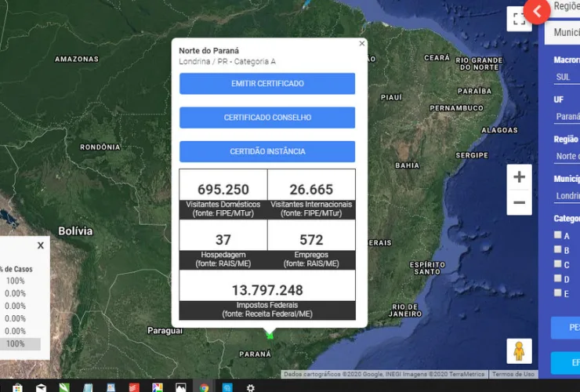Check category A checkbox
Screen dimensions: 580x392
pos(557,234)
